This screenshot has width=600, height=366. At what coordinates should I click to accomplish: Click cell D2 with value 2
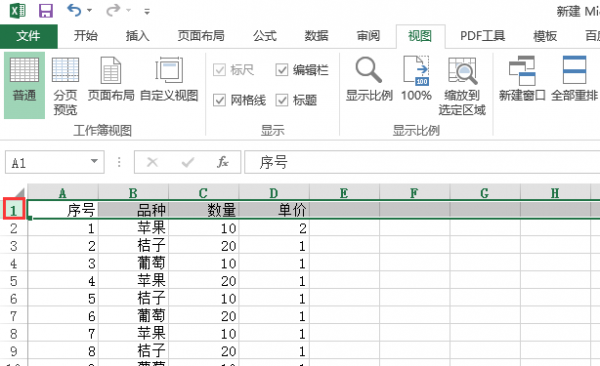274,228
